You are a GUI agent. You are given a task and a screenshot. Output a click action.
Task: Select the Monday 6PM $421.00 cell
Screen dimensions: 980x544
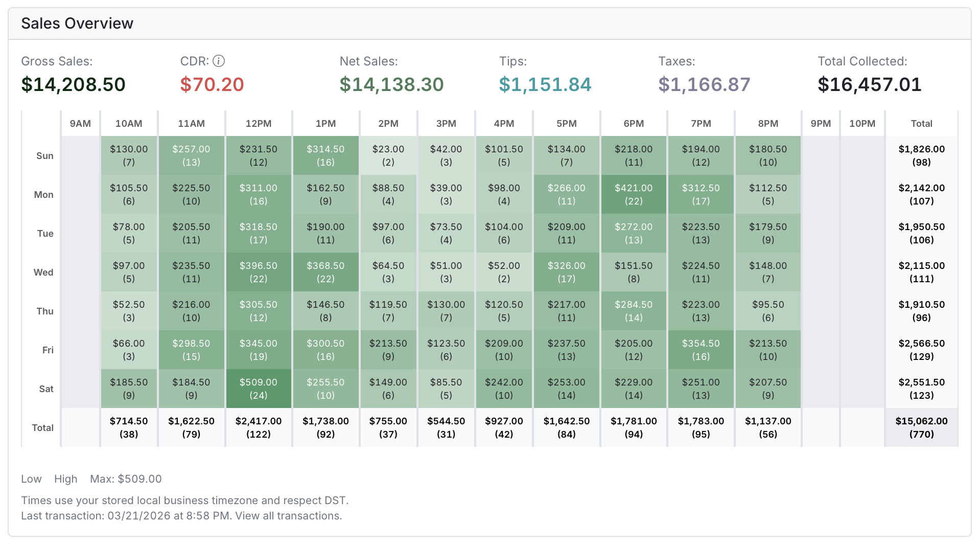pos(634,194)
